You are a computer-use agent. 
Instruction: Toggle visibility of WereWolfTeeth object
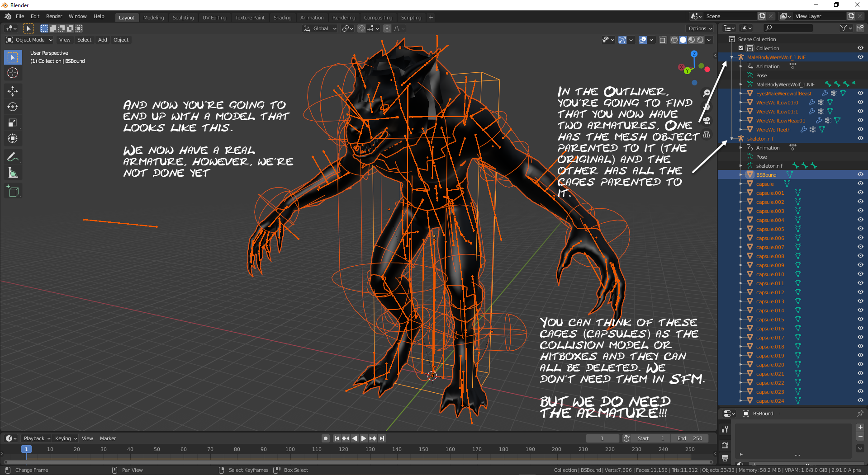pyautogui.click(x=860, y=129)
